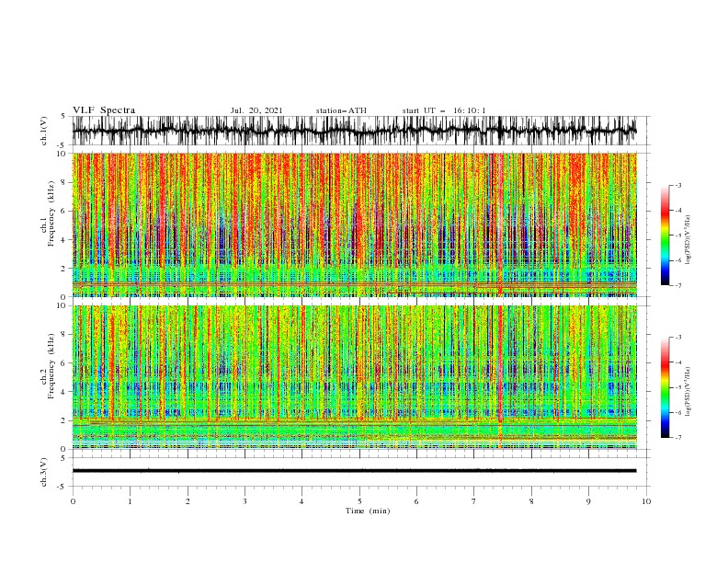Screen dimensions: 728x563
Task: Click the "8" kHz tick of ch.1 spectrogram
Action: point(65,182)
